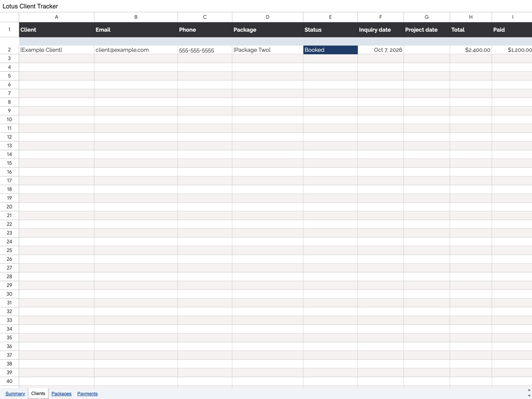The image size is (532, 399).
Task: Select the [Example Client] cell
Action: coord(57,50)
